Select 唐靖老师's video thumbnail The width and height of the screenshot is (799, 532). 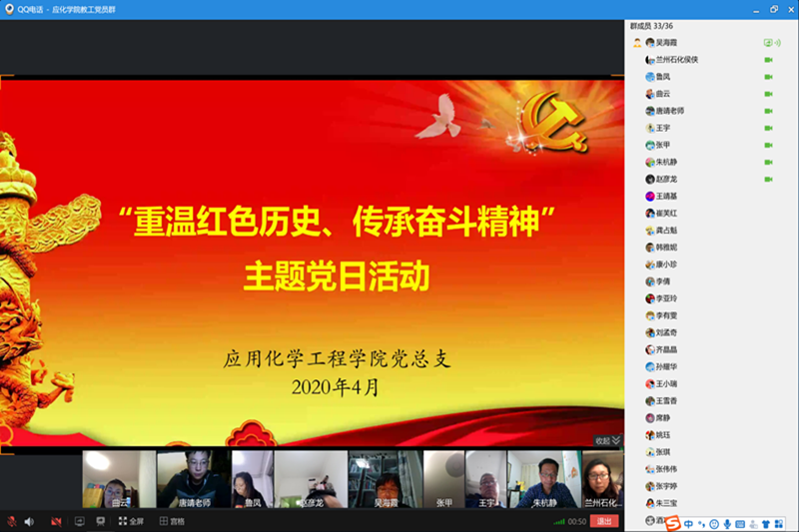(193, 479)
